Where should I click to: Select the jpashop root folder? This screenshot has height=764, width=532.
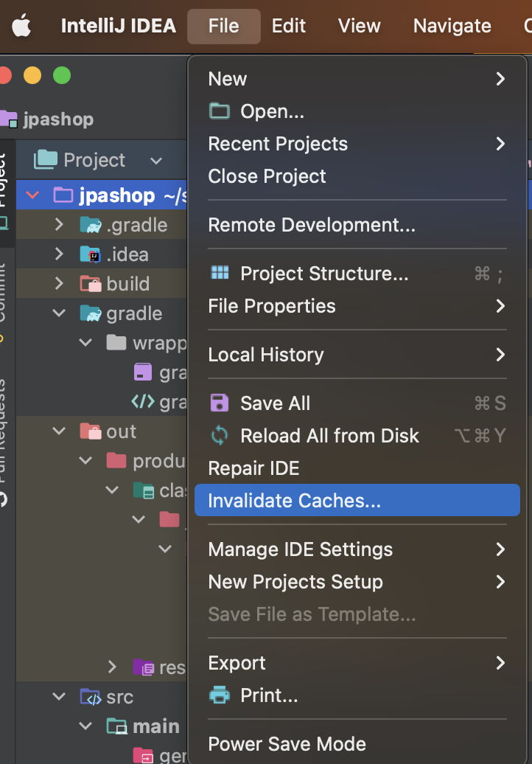point(63,195)
